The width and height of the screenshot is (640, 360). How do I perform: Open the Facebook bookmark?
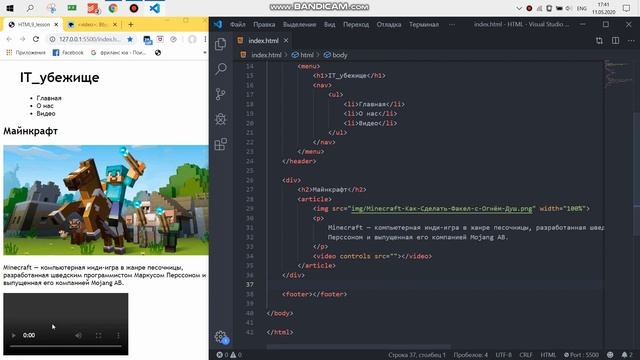68,53
